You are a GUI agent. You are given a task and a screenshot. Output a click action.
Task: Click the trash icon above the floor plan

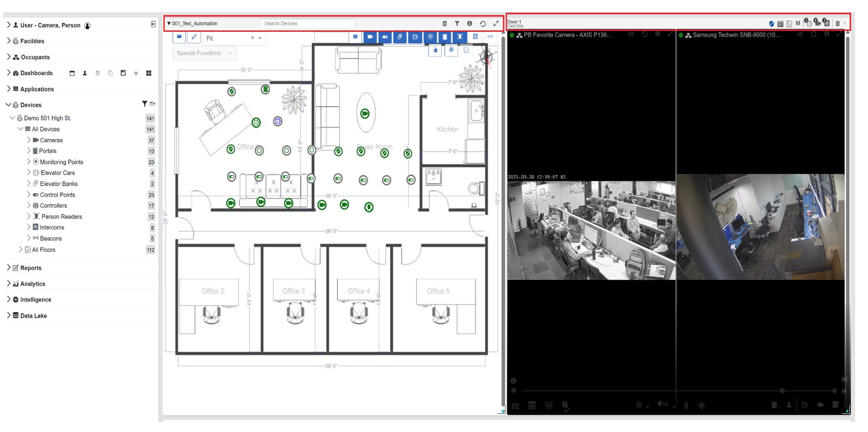point(445,24)
